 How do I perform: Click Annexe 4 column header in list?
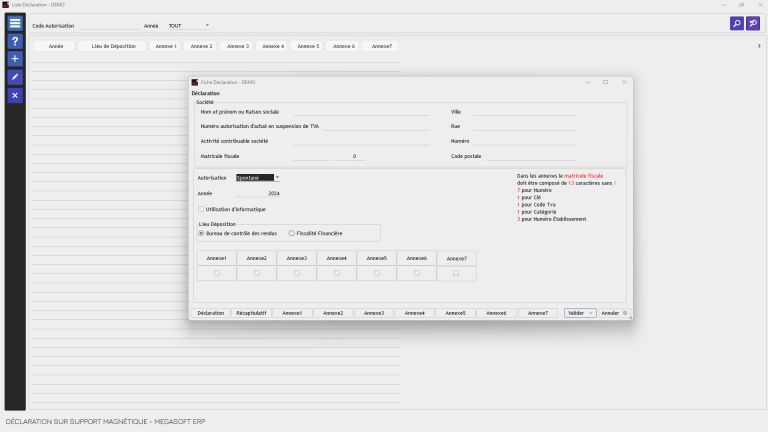pos(273,46)
